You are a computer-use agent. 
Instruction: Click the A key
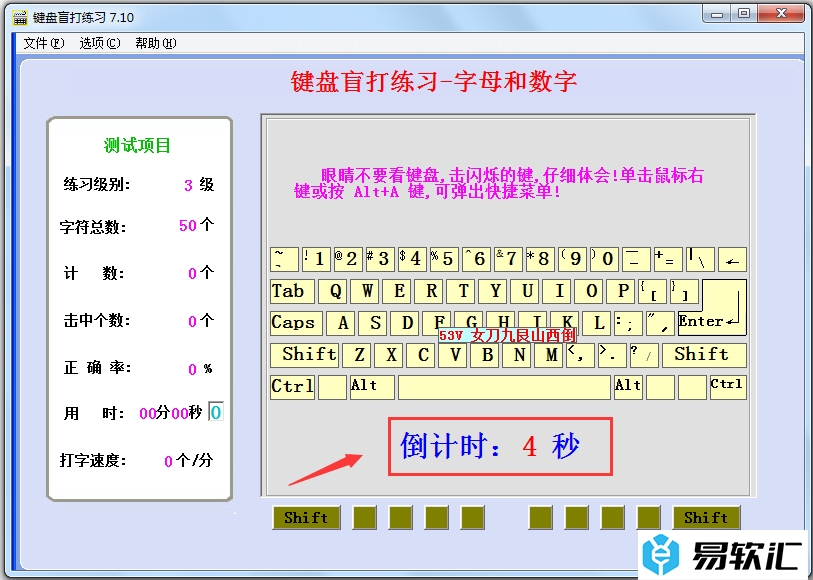coord(341,323)
